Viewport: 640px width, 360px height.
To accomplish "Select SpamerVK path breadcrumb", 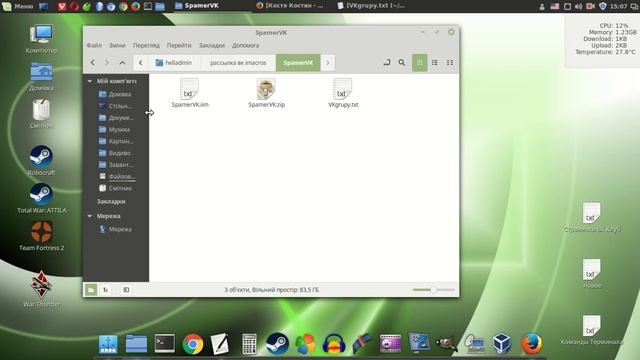I will [298, 62].
